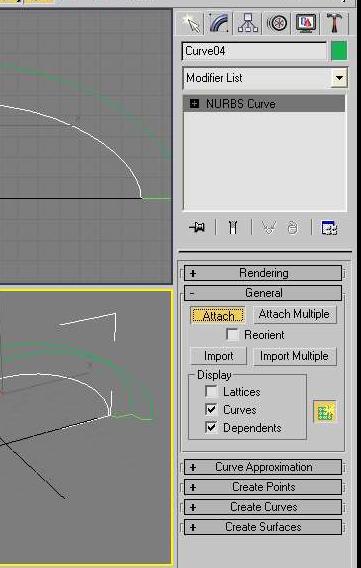Expand the NURBS Curve plus box
Screen dimensions: 361x568
tap(194, 104)
